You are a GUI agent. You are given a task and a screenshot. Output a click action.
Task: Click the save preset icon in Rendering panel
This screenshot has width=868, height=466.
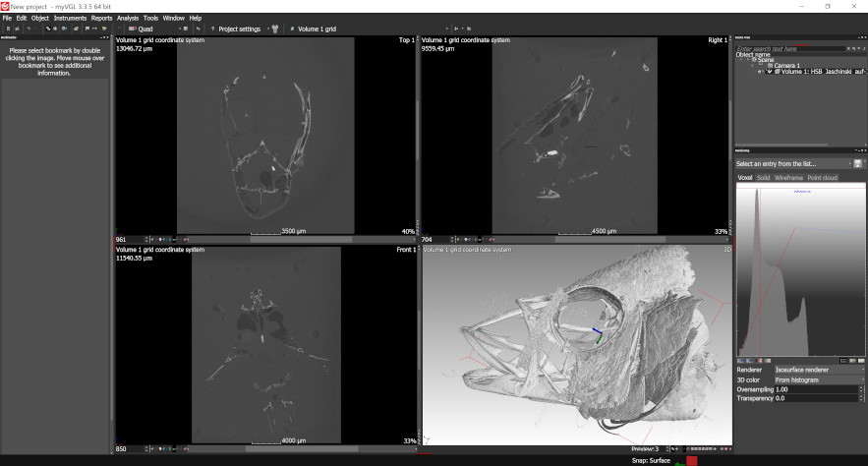point(858,164)
